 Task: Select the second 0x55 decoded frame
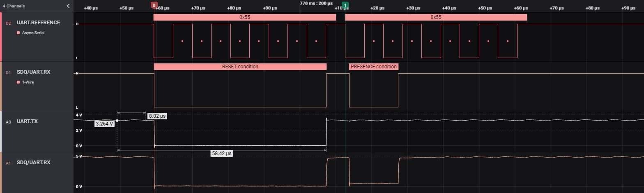(x=436, y=17)
